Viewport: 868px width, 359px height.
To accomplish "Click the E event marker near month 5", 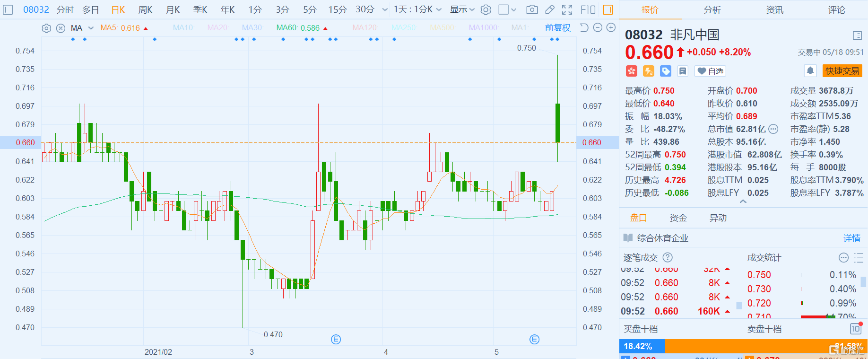I will pos(534,339).
